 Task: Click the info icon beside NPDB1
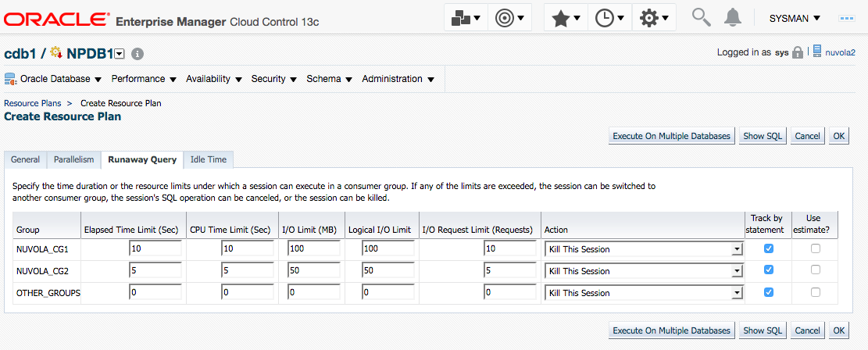point(138,54)
